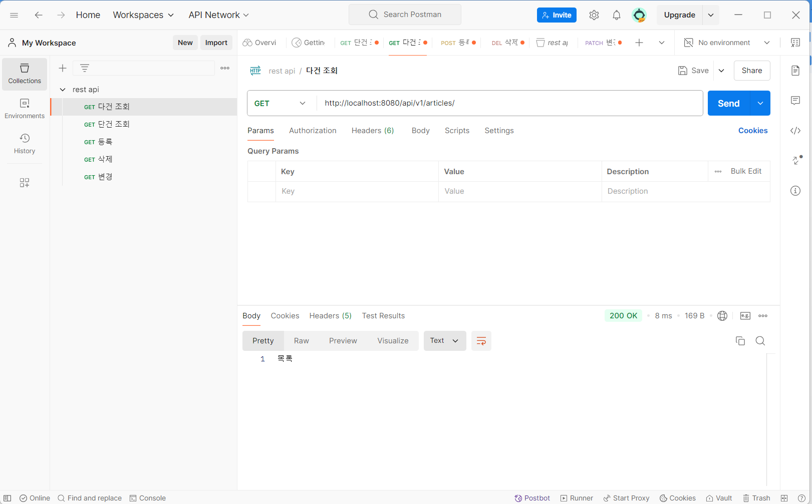The width and height of the screenshot is (812, 504).
Task: Switch response view to Preview
Action: pyautogui.click(x=343, y=341)
